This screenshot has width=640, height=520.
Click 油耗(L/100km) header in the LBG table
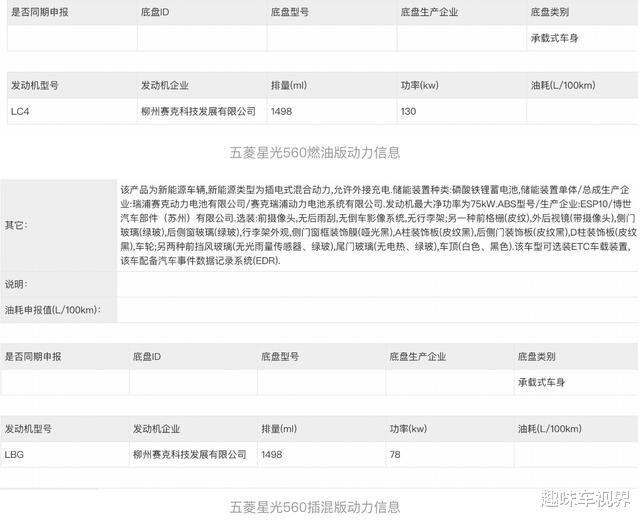(550, 429)
